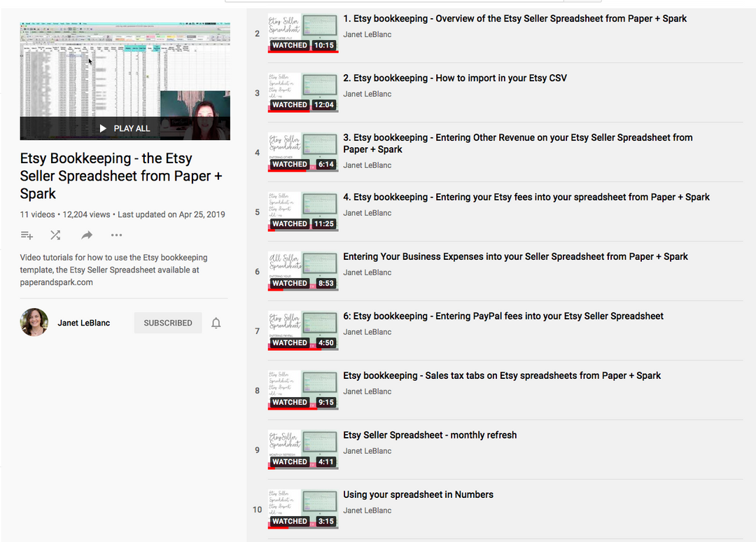Play Etsy Seller Spreadsheet monthly refresh video
This screenshot has height=542, width=756.
coord(430,436)
